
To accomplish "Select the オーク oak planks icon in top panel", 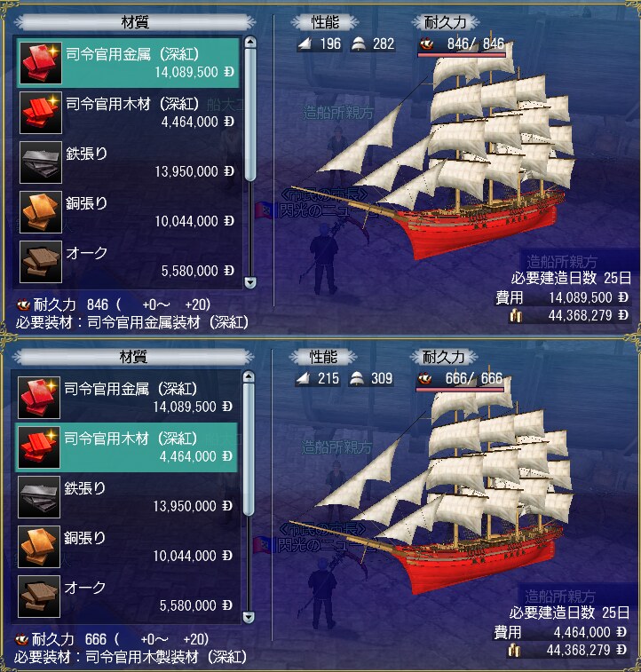I will coord(41,261).
